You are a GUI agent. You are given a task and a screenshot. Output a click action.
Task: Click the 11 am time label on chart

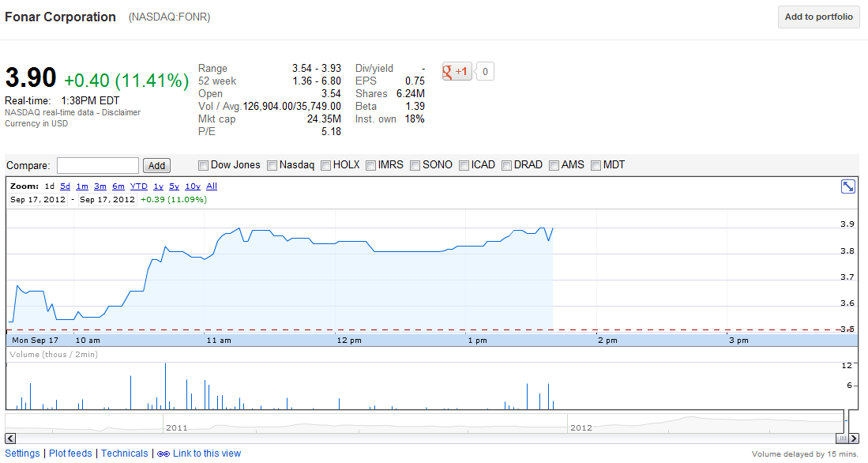pyautogui.click(x=219, y=340)
